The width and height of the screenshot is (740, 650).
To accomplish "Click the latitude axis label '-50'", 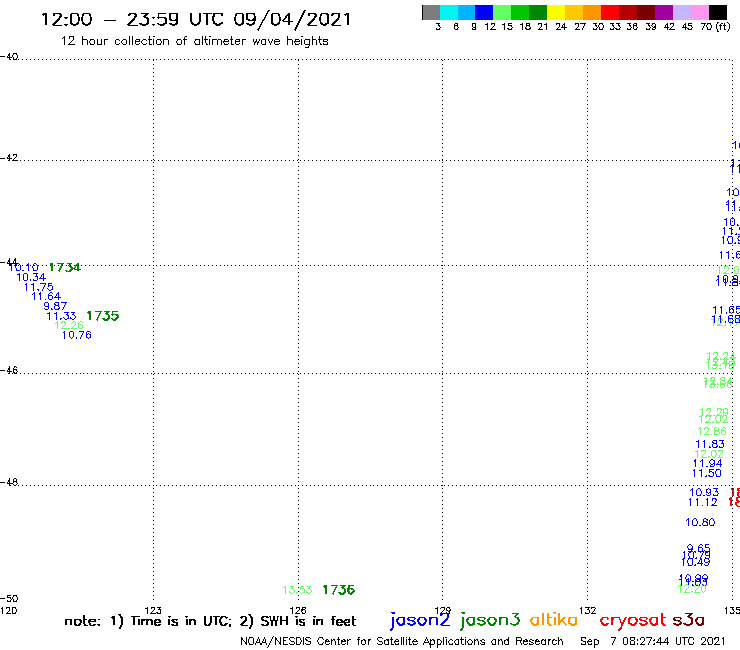I will click(x=9, y=599).
